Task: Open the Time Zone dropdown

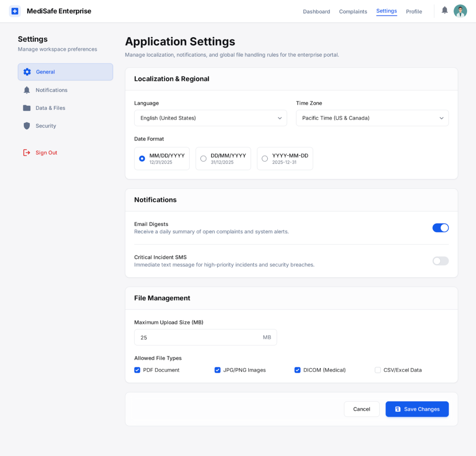Action: point(372,118)
